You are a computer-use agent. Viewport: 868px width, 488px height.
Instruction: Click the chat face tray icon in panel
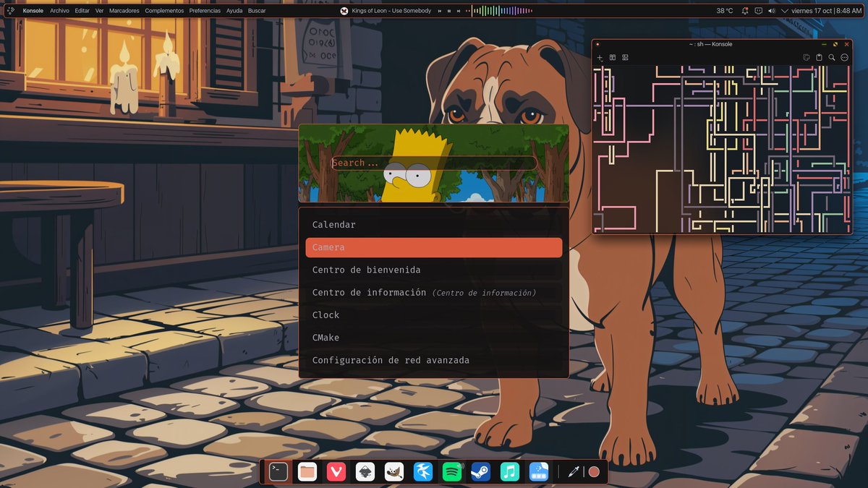pyautogui.click(x=758, y=11)
